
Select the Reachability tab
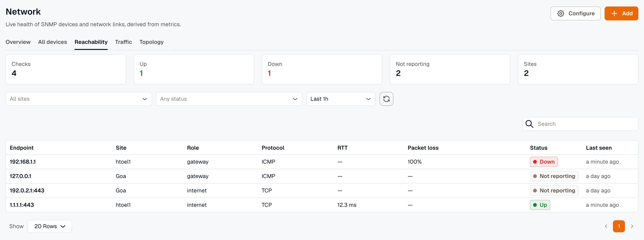(91, 42)
